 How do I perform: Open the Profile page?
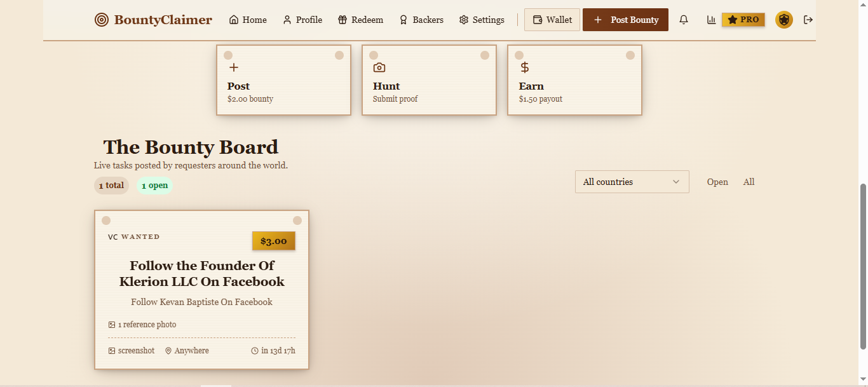pos(302,20)
